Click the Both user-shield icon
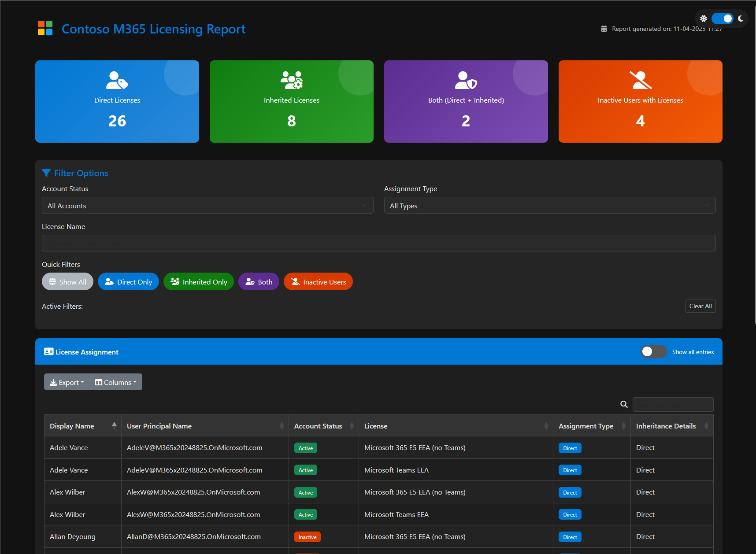The image size is (756, 554). [466, 80]
